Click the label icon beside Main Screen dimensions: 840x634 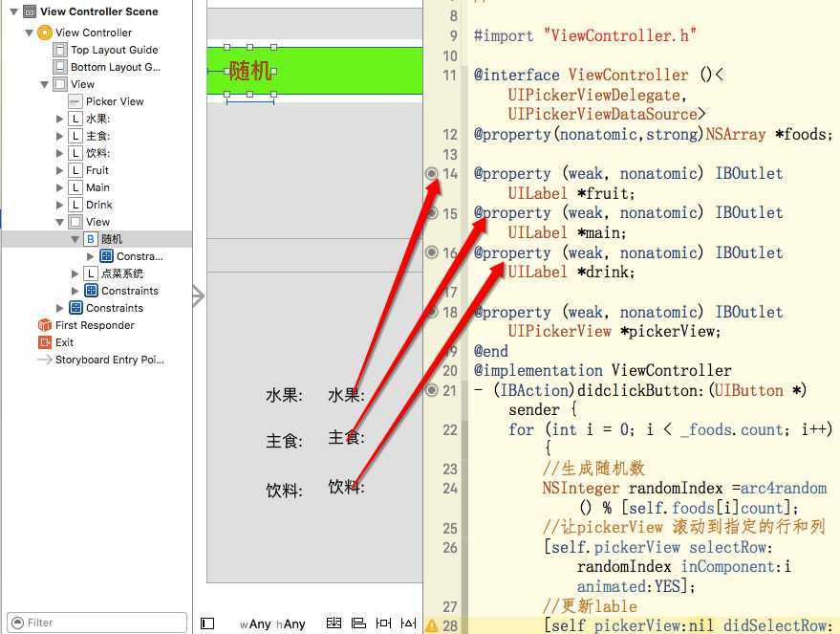(x=75, y=187)
